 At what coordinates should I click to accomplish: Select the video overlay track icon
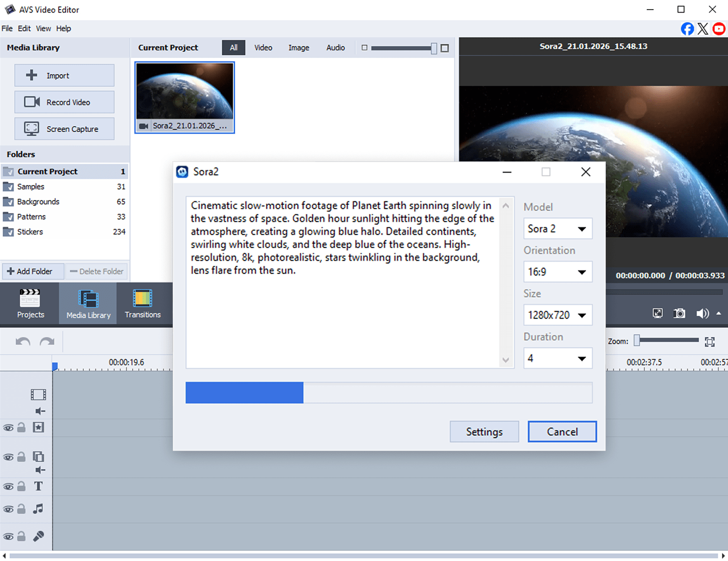coord(38,457)
